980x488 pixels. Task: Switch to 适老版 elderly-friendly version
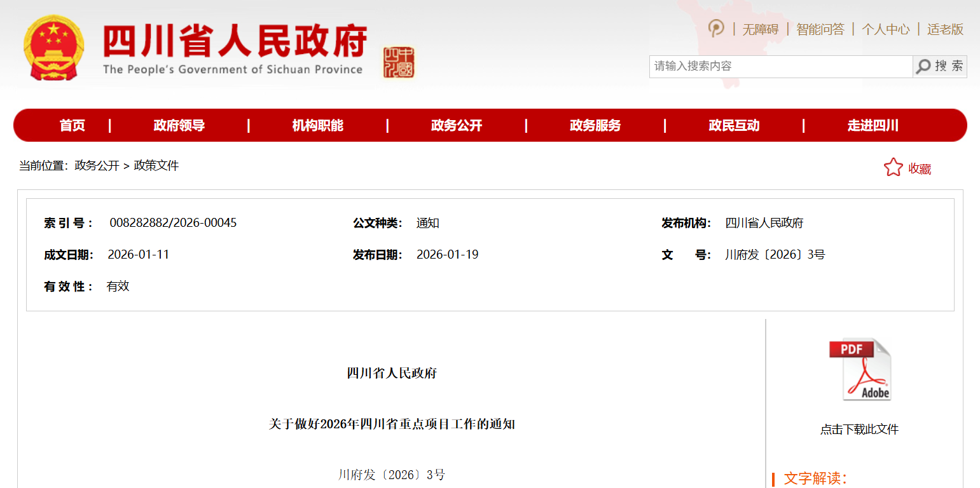coord(945,29)
